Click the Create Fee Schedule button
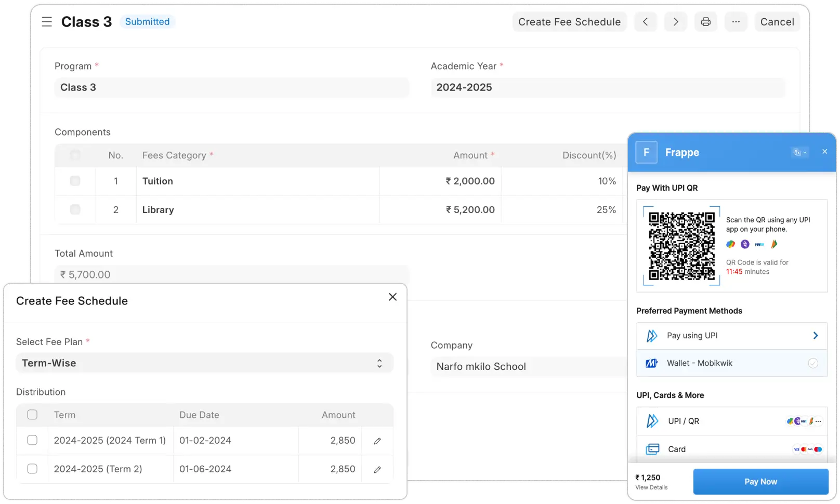This screenshot has width=840, height=504. (x=569, y=22)
